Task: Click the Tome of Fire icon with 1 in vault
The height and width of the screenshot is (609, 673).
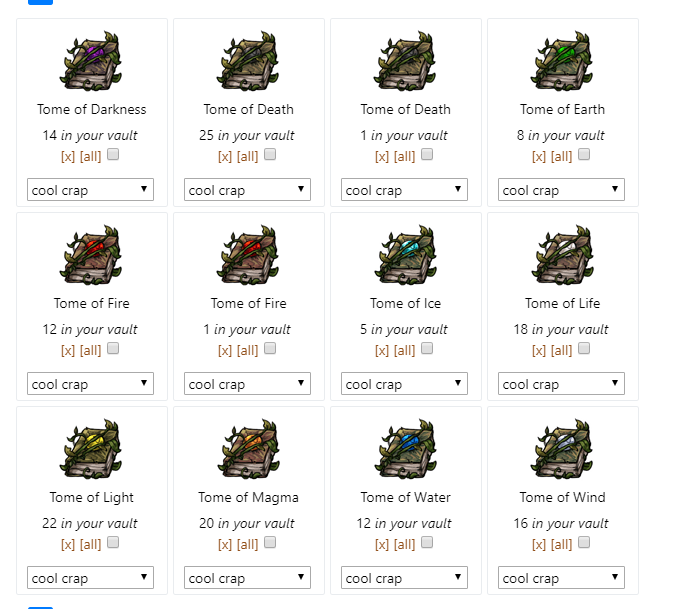Action: click(x=248, y=255)
